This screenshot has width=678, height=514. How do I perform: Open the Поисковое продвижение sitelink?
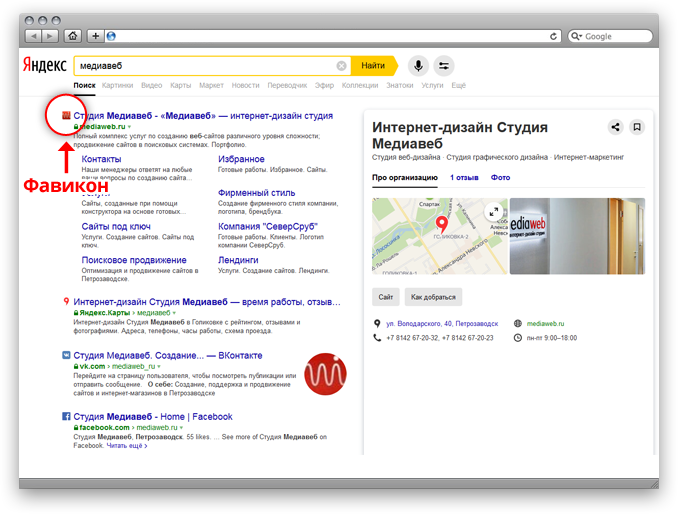coord(134,260)
